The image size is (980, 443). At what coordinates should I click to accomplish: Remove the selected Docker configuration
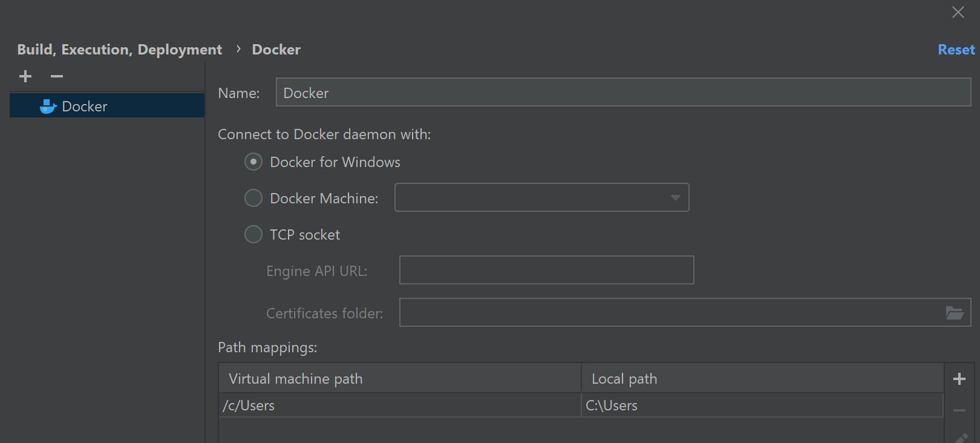click(57, 76)
